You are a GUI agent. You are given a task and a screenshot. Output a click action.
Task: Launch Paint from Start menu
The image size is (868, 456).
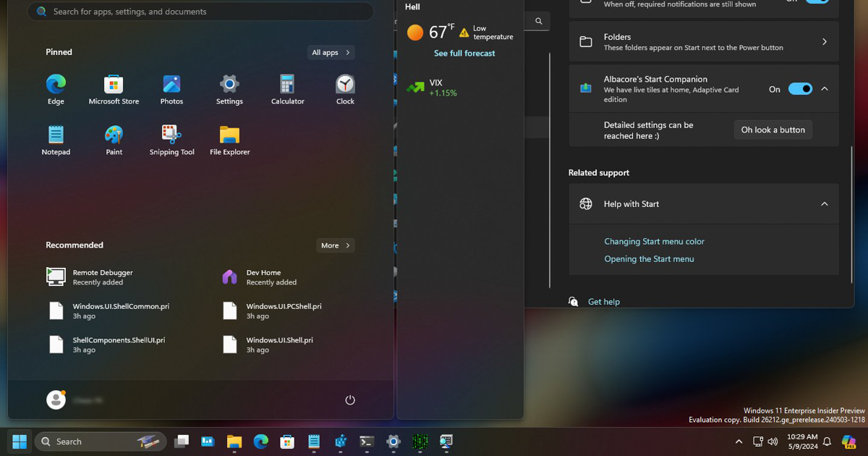click(114, 140)
